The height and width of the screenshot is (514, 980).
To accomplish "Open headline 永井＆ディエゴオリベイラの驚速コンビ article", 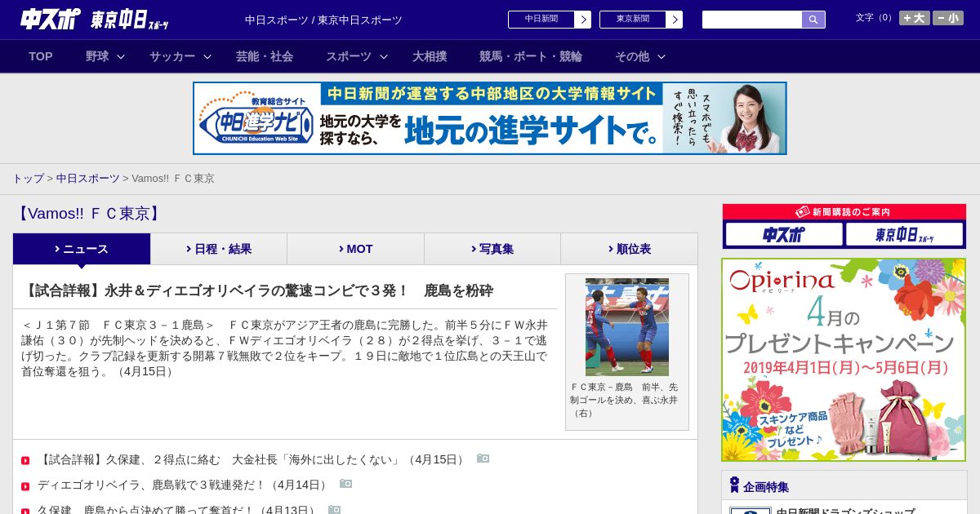I will tap(257, 290).
